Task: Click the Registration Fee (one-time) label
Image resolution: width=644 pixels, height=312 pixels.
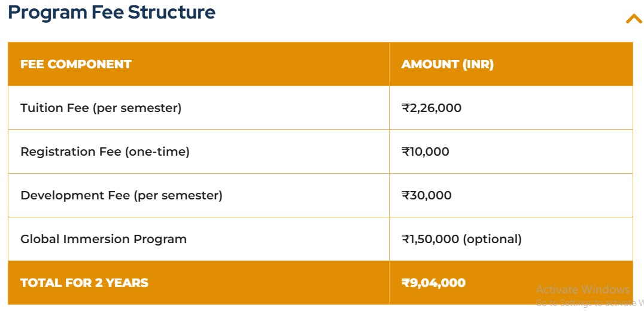Action: [105, 152]
